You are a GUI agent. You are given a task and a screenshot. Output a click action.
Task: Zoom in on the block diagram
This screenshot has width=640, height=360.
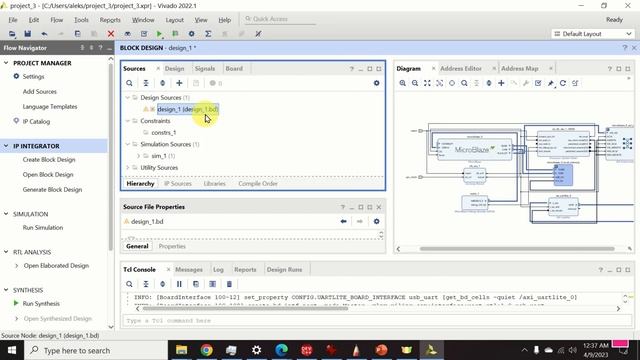(x=402, y=83)
